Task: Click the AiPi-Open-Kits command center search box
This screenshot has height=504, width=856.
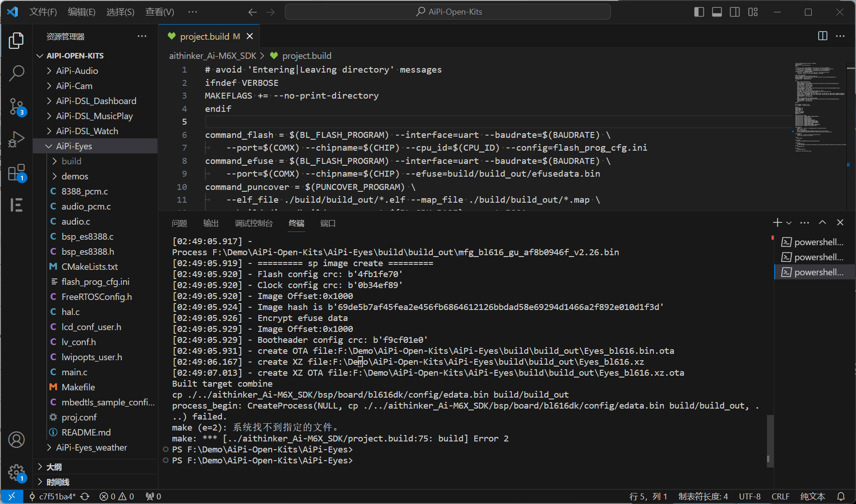Action: point(447,12)
